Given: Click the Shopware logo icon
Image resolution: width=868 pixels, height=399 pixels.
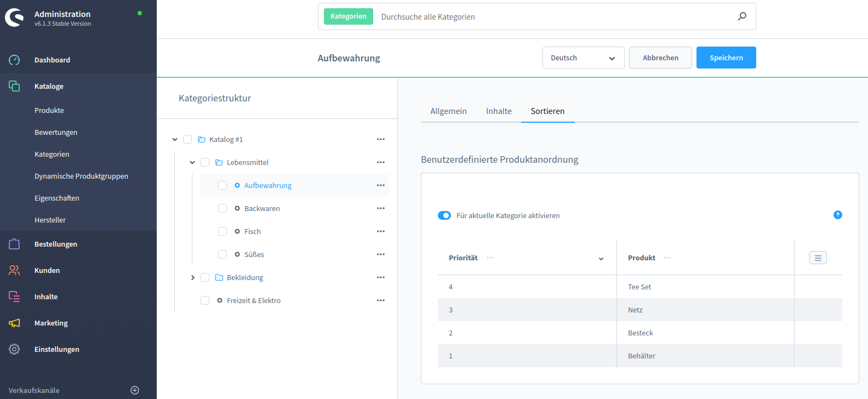Looking at the screenshot, I should point(14,18).
